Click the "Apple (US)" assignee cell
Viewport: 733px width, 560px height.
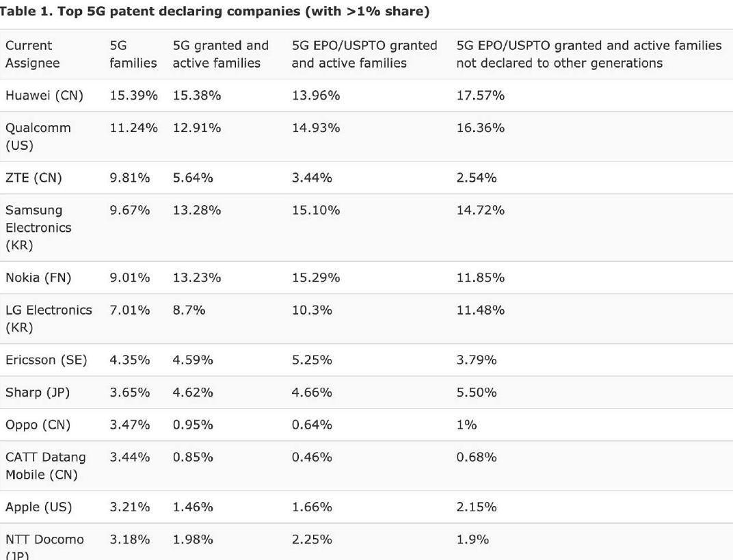(x=39, y=507)
